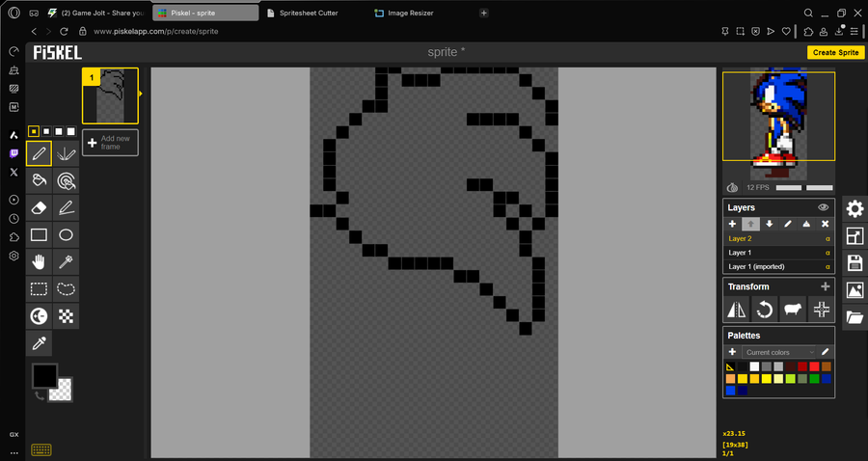868x461 pixels.
Task: Open a new browser tab
Action: point(484,13)
